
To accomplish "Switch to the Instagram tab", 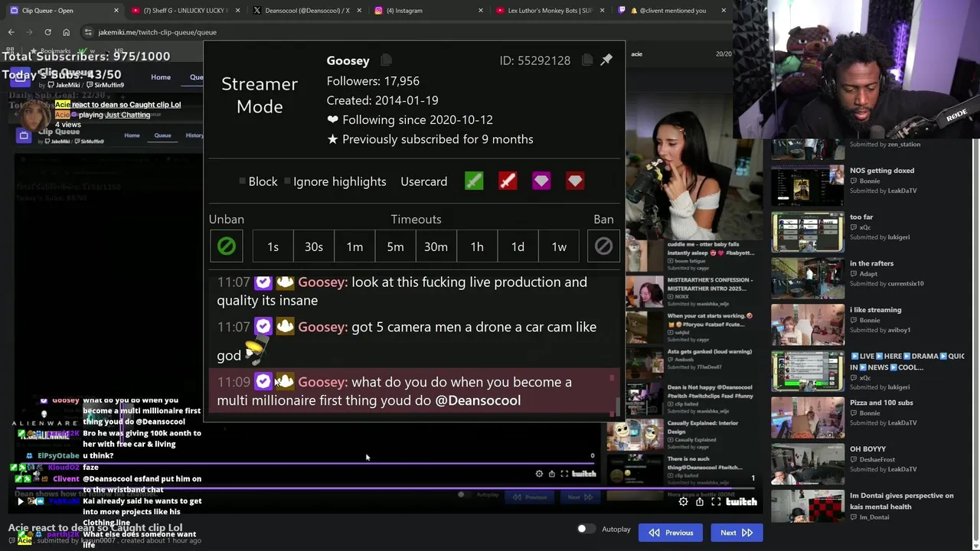I will tap(427, 10).
